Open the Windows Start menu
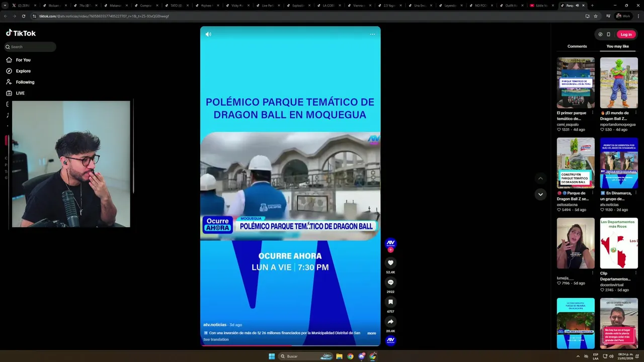Viewport: 644px width, 362px height. [x=272, y=356]
